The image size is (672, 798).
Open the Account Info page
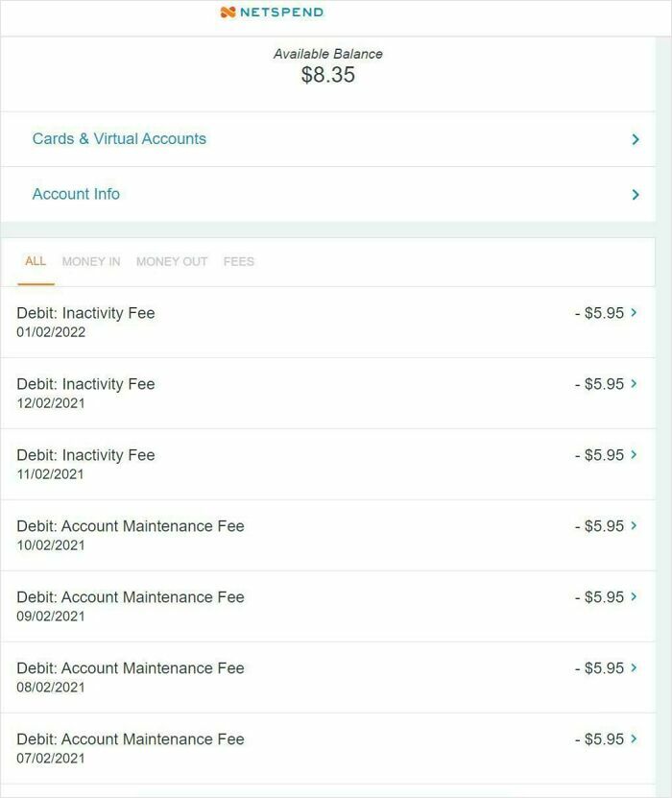pos(76,194)
